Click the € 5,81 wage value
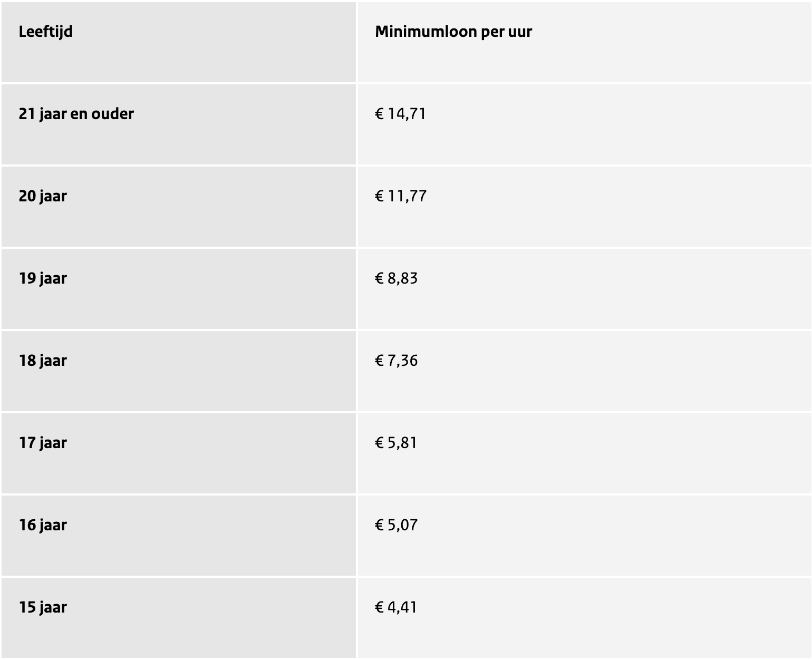The height and width of the screenshot is (660, 812). coord(397,443)
